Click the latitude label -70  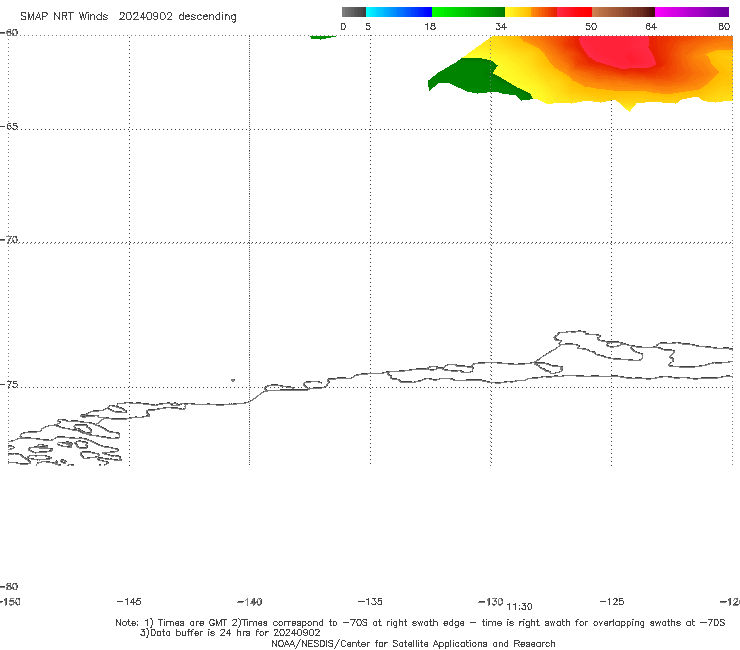coord(9,240)
